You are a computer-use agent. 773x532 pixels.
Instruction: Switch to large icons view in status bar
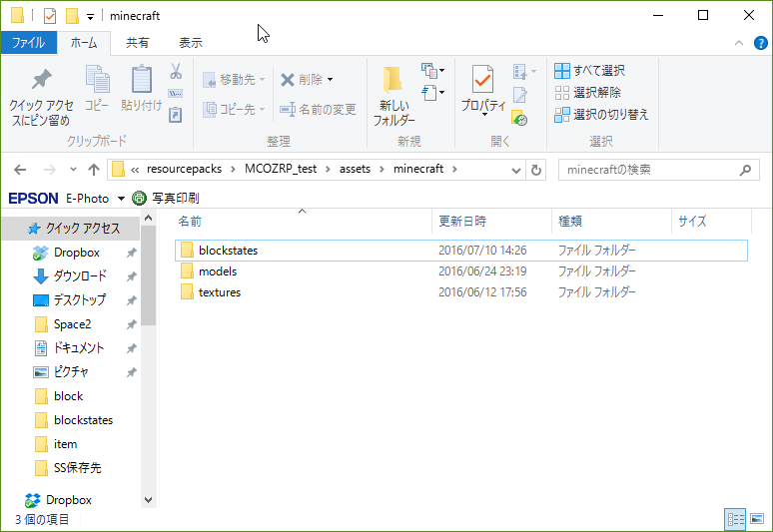tap(757, 519)
